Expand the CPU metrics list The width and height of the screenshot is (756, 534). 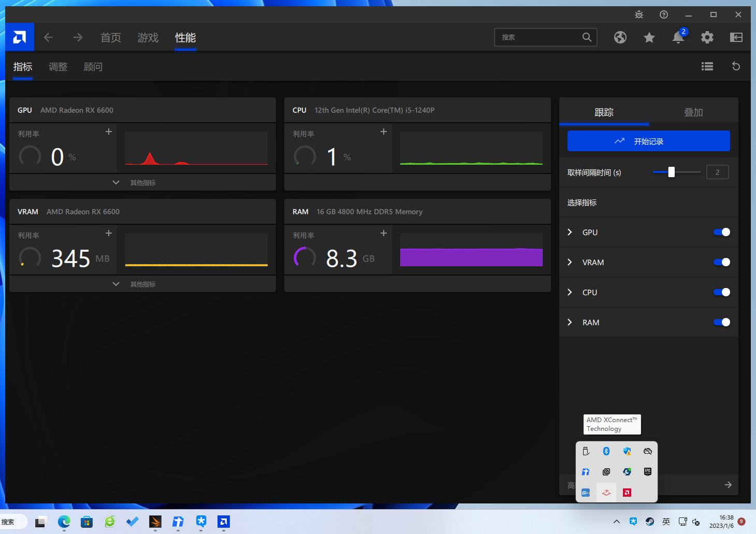(x=570, y=292)
